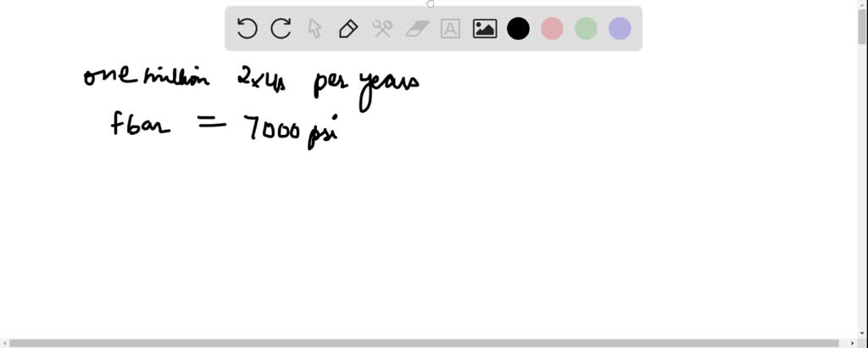Click the horizontal scrollbar right arrow
The image size is (868, 348).
852,343
